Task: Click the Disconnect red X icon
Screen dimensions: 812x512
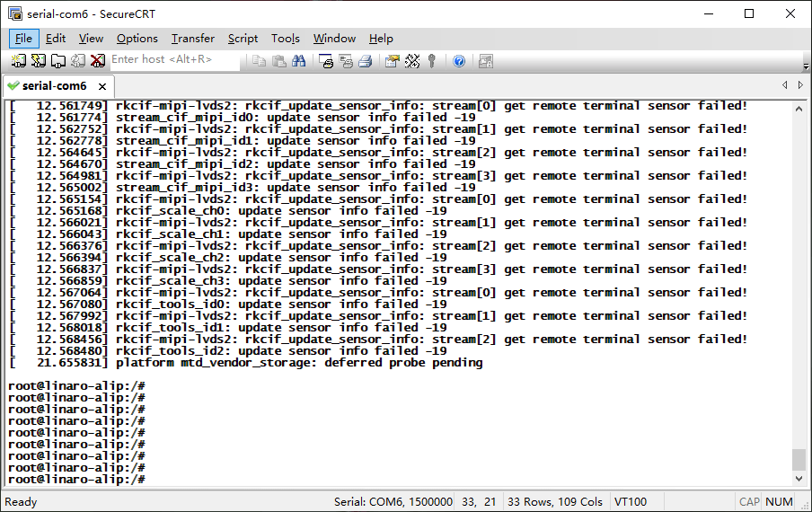Action: [97, 61]
